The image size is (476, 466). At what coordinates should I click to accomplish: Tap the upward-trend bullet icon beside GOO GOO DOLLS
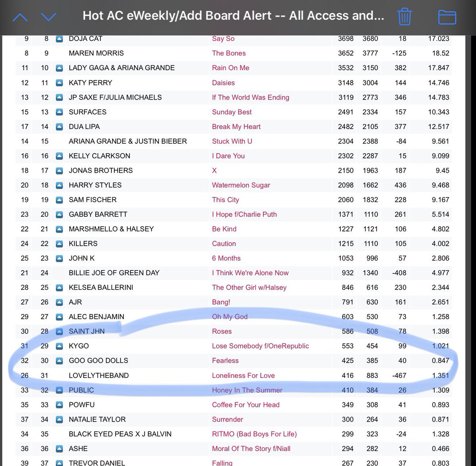[59, 360]
